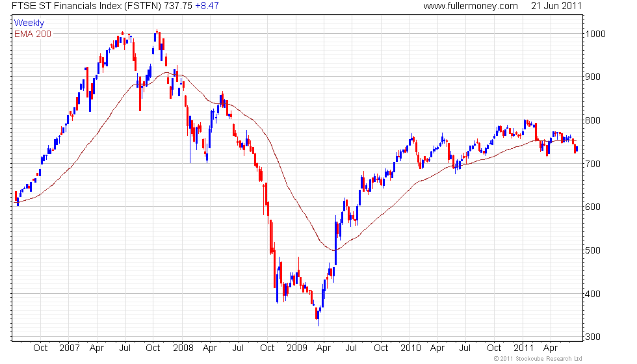Click the 600 price axis label

point(593,207)
